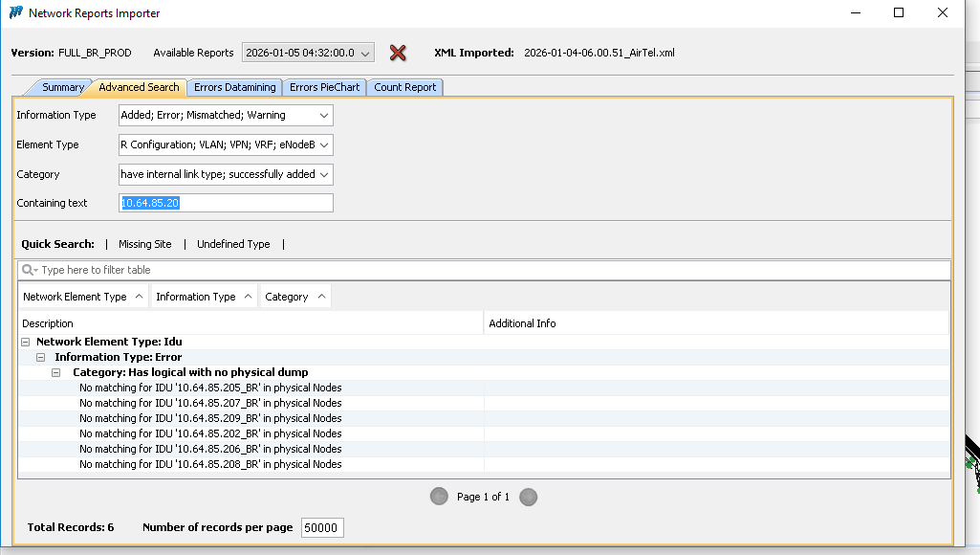Open the Element Type dropdown
Screen dimensions: 980x555
pos(226,144)
